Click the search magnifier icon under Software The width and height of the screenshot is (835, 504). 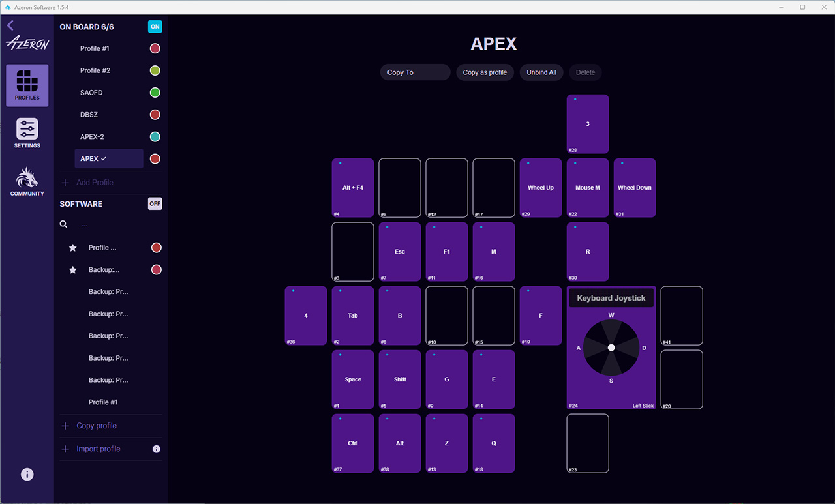point(64,224)
